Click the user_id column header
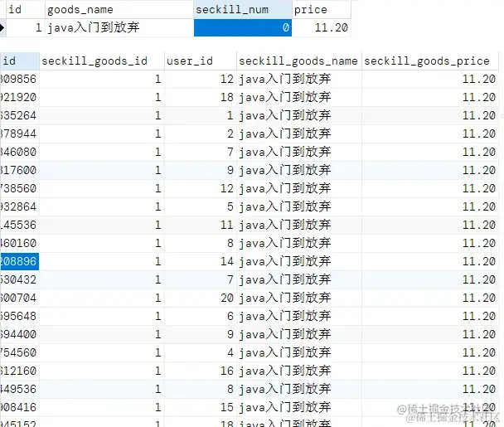The image size is (504, 427). click(x=201, y=61)
